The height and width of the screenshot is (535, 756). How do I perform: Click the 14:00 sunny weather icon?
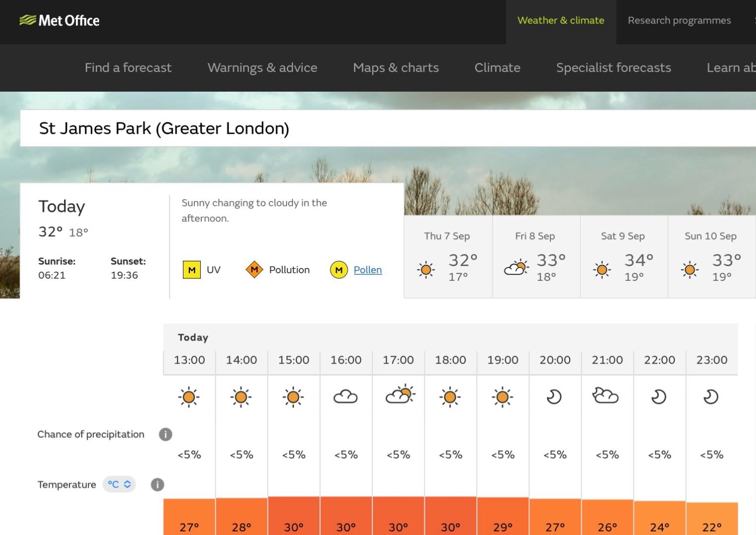click(241, 397)
